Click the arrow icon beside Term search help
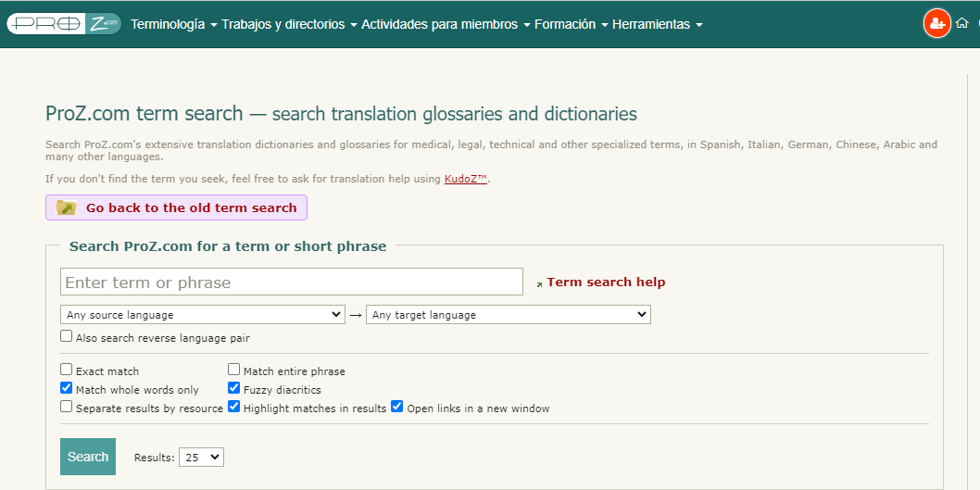 (x=539, y=283)
